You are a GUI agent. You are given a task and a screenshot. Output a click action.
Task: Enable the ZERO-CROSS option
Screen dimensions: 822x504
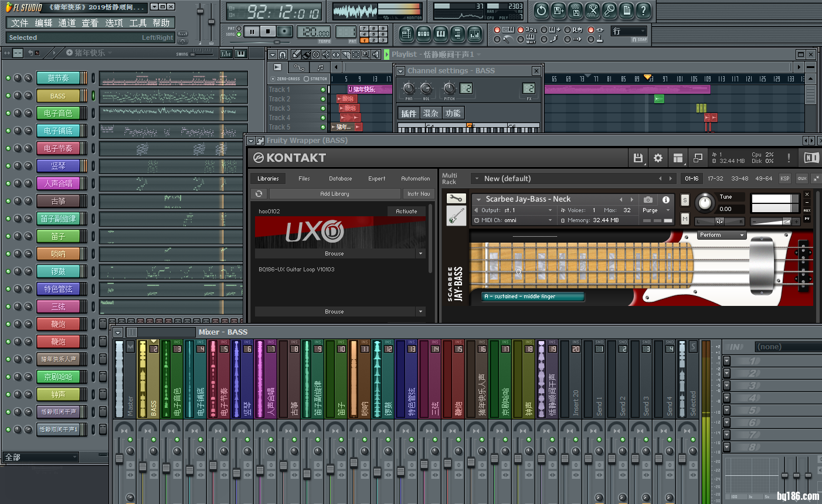click(x=273, y=79)
